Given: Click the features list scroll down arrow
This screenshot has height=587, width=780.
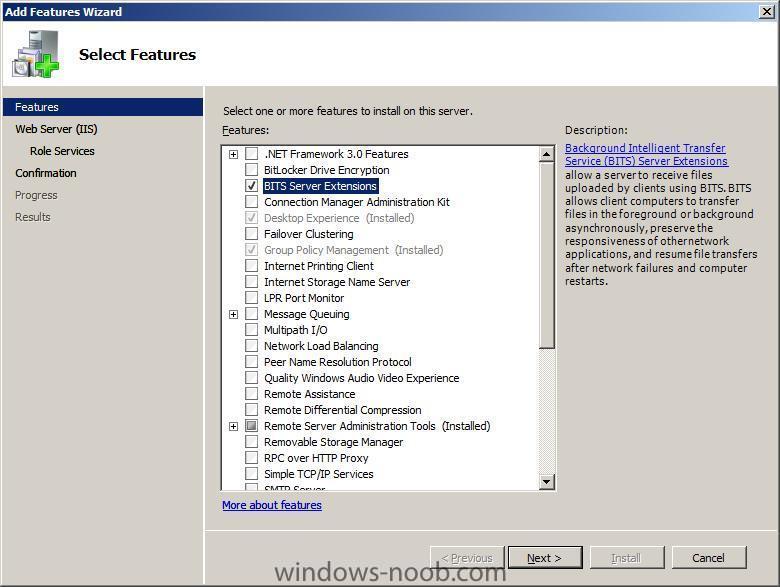Looking at the screenshot, I should tap(546, 481).
